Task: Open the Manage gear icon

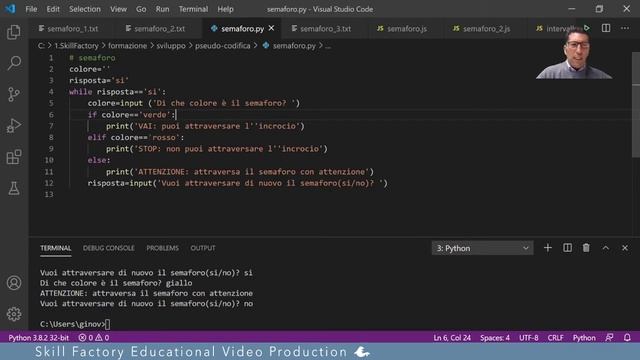Action: point(14,314)
